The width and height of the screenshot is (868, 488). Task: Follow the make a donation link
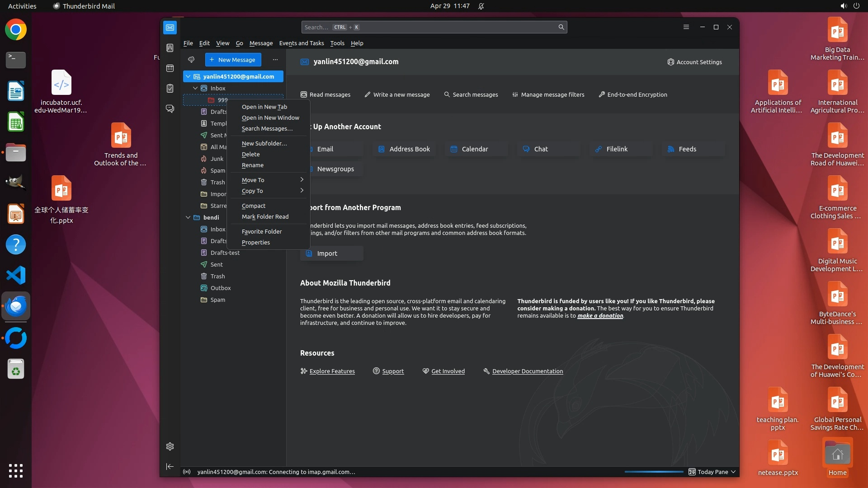600,316
